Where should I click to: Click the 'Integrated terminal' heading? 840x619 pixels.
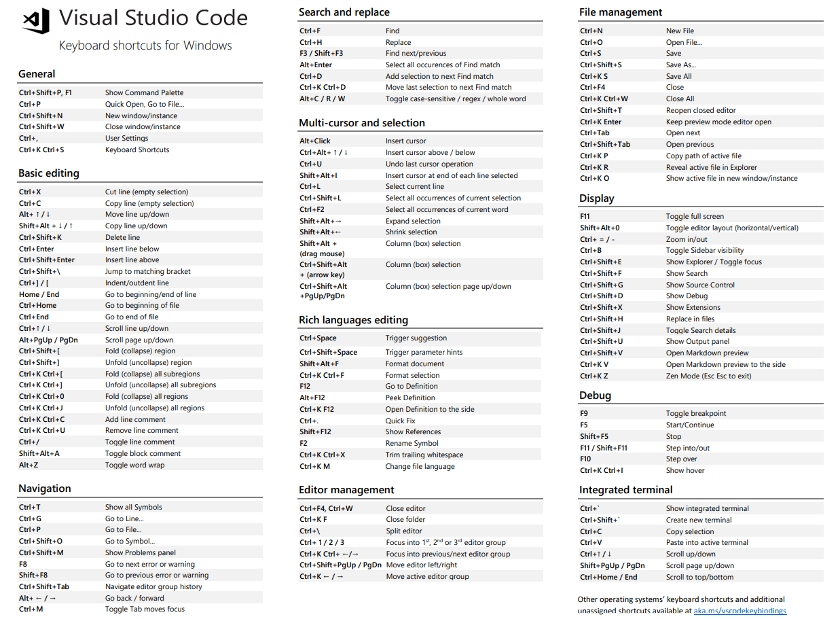(626, 490)
